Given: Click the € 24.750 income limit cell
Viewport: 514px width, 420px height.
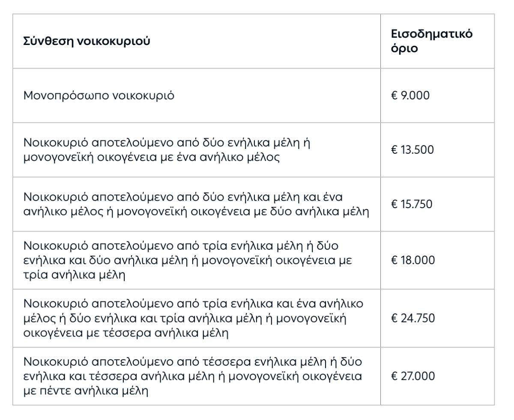Looking at the screenshot, I should [412, 318].
